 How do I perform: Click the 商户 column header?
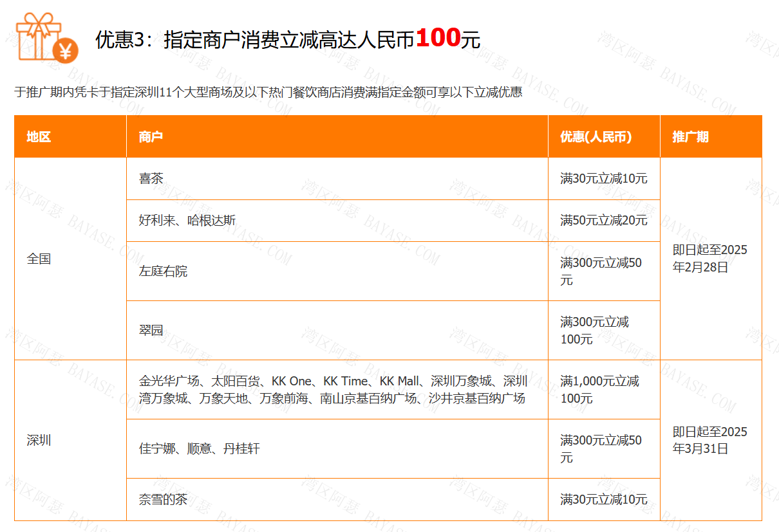337,136
